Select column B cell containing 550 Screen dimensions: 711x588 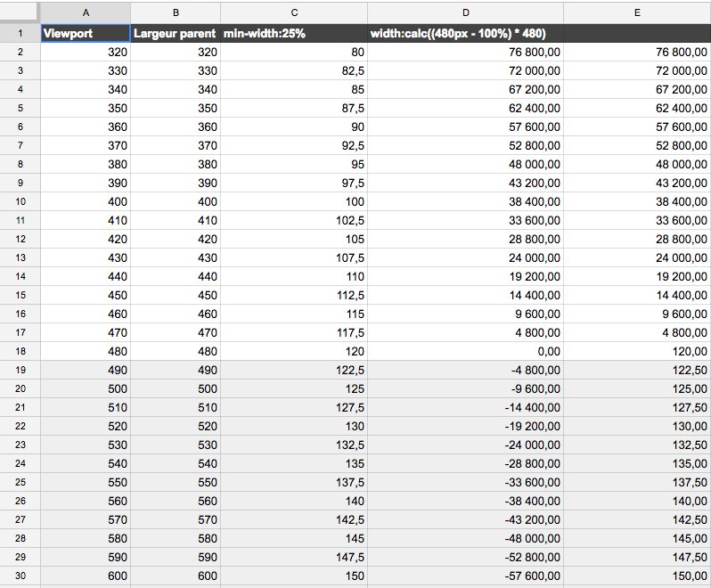tap(175, 482)
